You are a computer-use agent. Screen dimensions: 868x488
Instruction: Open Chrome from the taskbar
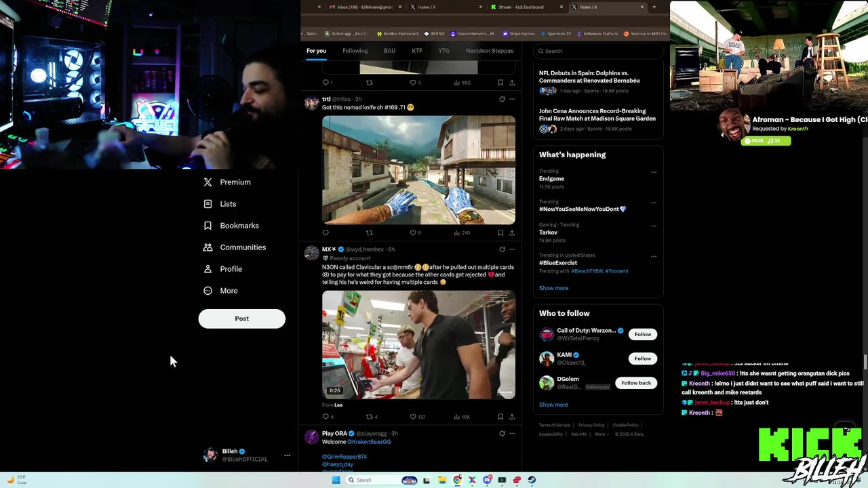[x=458, y=480]
